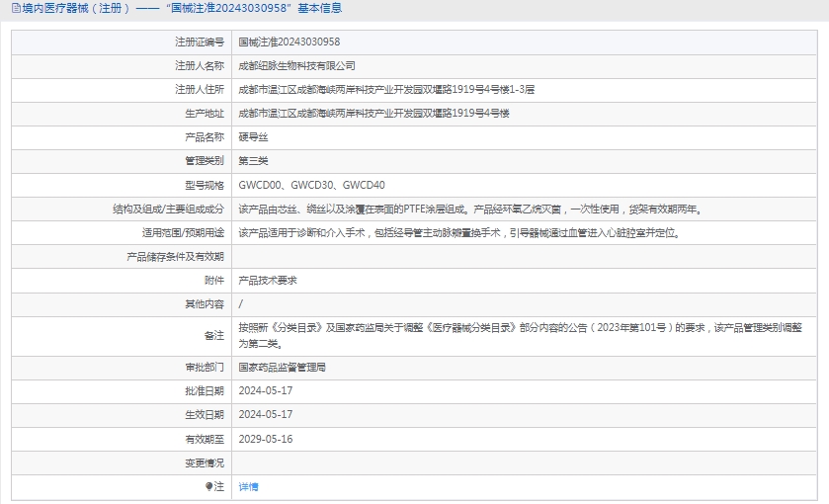Viewport: 829px width, 504px height.
Task: Click the approving department 国家药品监督管理局
Action: tap(282, 367)
